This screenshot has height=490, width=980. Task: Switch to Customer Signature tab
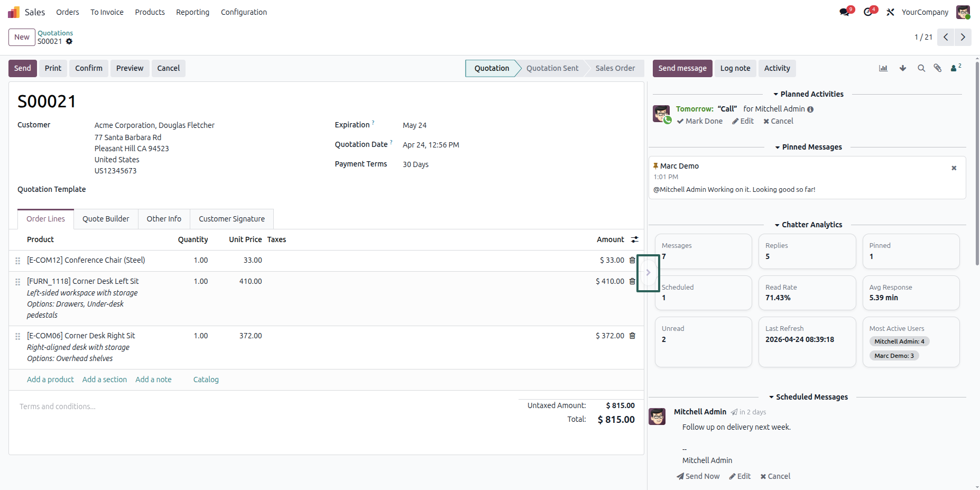[x=232, y=219]
